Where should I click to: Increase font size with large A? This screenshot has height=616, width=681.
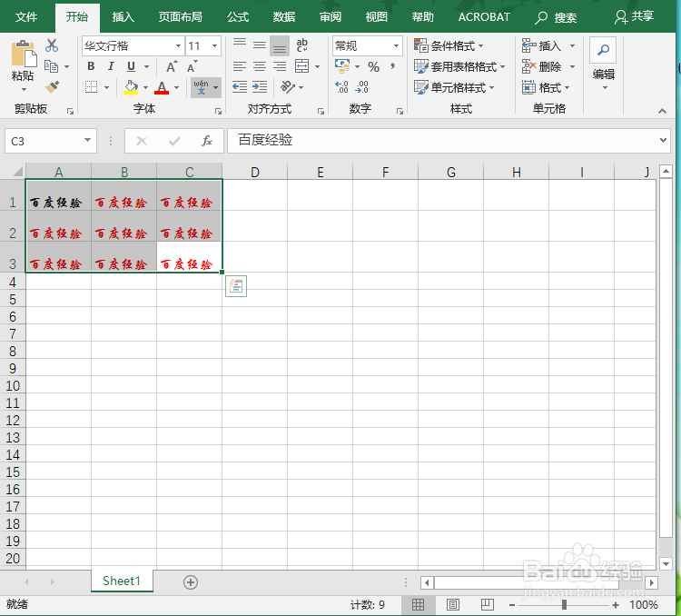[172, 66]
